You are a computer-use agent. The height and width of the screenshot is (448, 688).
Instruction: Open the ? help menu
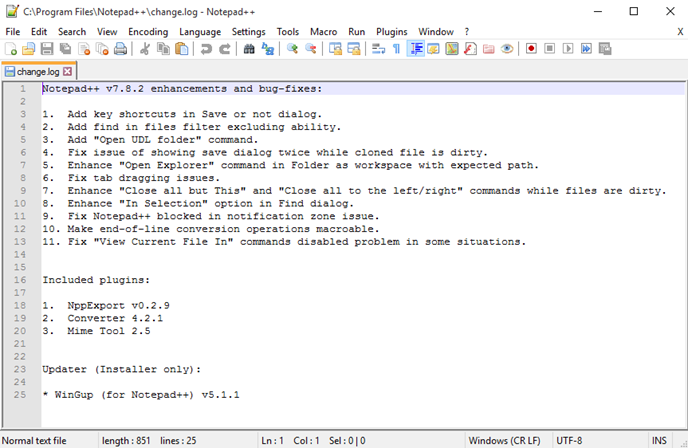[x=467, y=32]
